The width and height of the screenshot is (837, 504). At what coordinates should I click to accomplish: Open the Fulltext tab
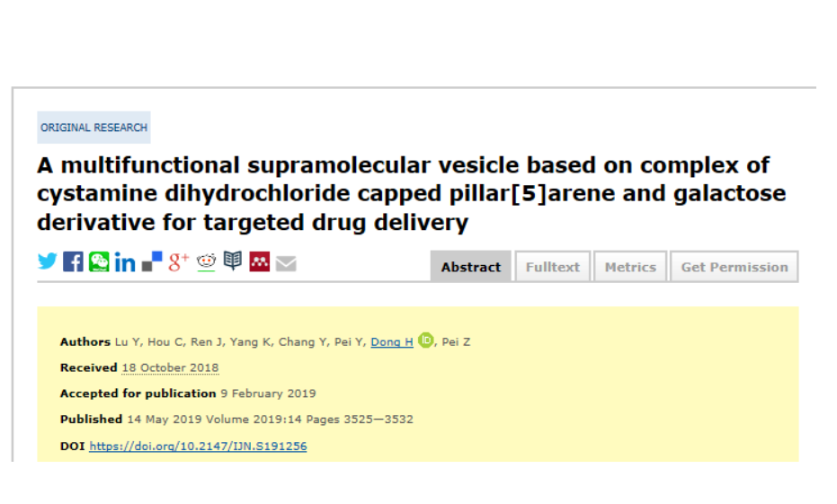click(x=553, y=267)
